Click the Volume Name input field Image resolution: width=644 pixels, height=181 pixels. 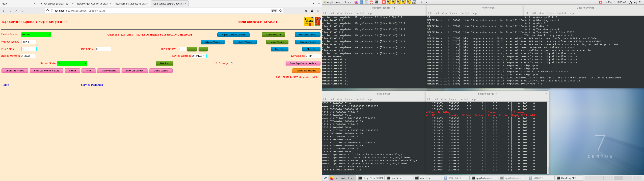(x=29, y=42)
